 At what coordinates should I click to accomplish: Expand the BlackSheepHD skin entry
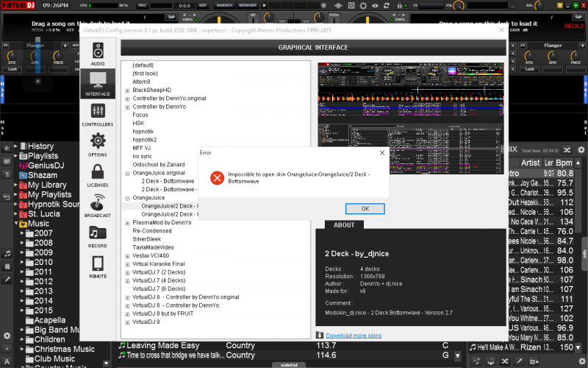point(127,91)
